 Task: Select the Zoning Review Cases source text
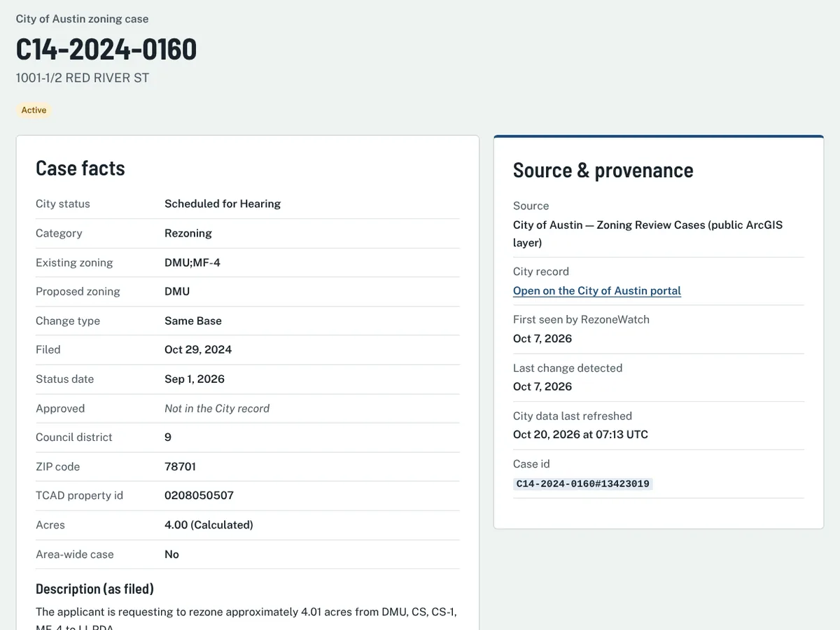pos(648,234)
